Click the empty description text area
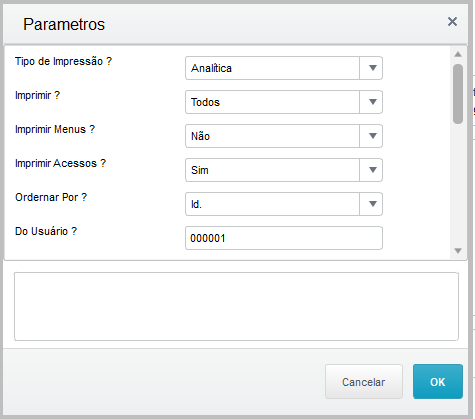This screenshot has width=475, height=419. click(236, 307)
